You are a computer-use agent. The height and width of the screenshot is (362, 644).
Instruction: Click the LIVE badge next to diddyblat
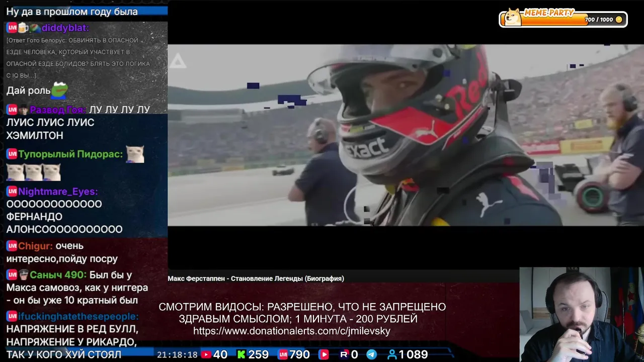coord(12,28)
